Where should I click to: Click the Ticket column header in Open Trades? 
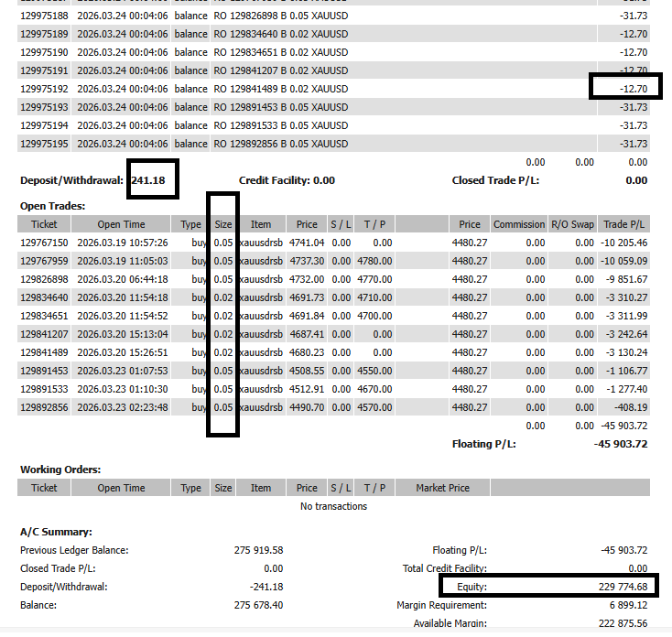click(44, 224)
